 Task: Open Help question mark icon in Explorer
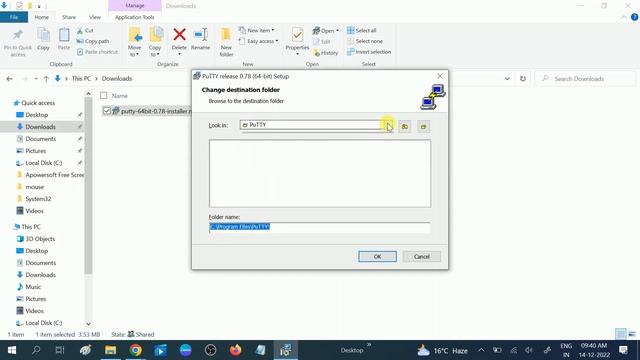click(634, 17)
